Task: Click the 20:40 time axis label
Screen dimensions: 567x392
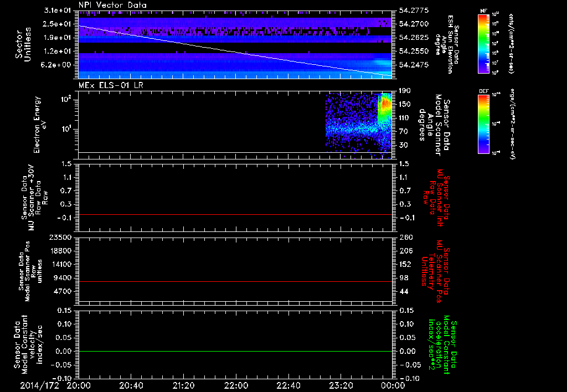Action: (131, 385)
